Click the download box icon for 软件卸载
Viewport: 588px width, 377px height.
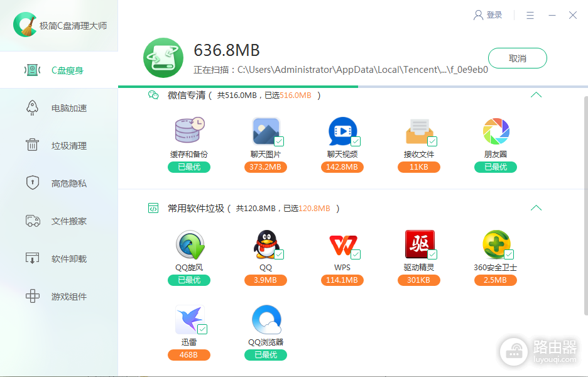pos(32,258)
